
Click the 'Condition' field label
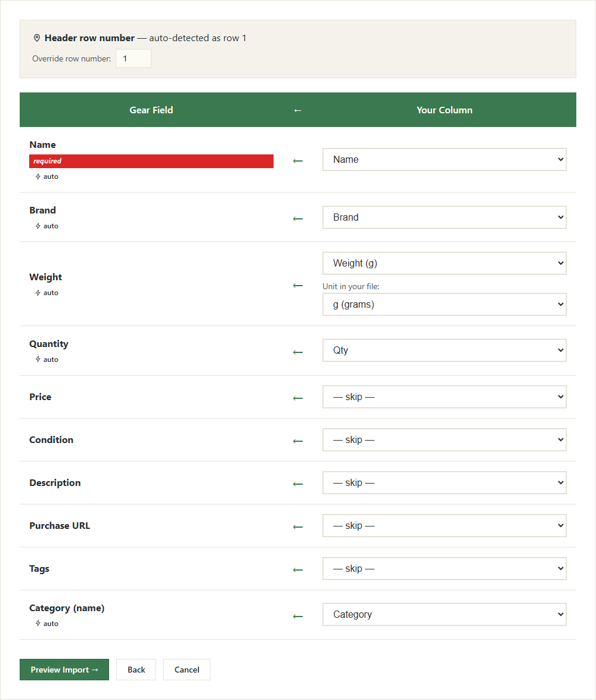click(x=51, y=439)
